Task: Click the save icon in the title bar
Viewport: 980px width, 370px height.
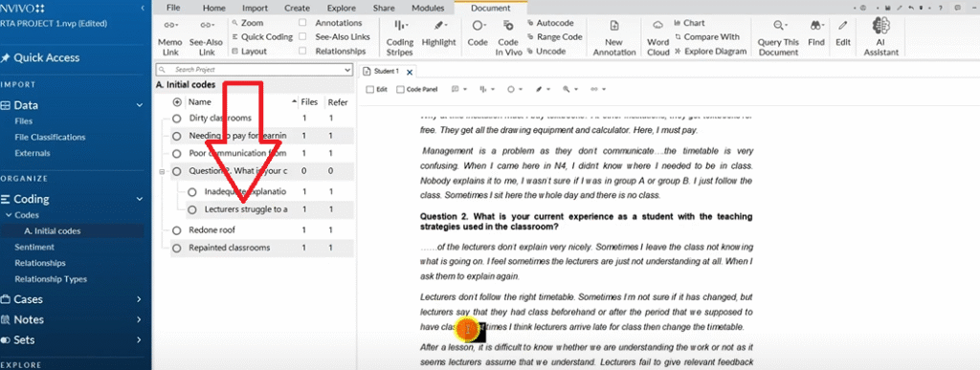Action: pyautogui.click(x=887, y=8)
